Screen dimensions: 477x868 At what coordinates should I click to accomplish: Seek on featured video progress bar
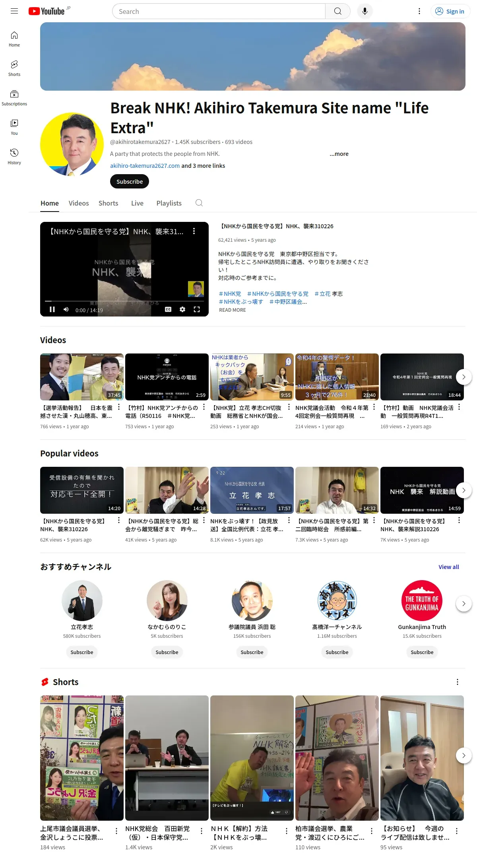tap(124, 301)
